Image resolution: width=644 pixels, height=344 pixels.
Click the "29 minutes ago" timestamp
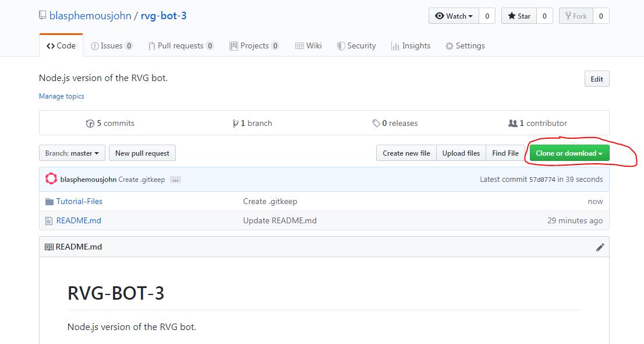[575, 220]
